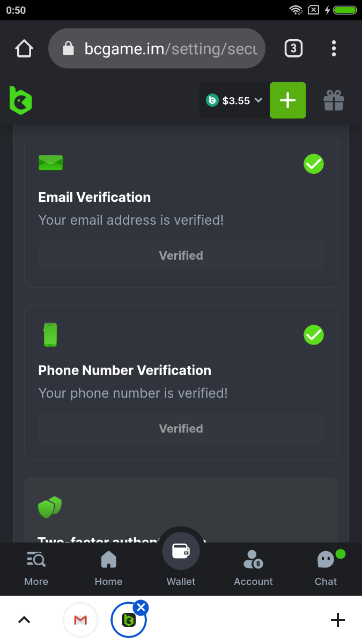This screenshot has width=362, height=644.
Task: Click the Verified button under Email Verification
Action: 181,255
